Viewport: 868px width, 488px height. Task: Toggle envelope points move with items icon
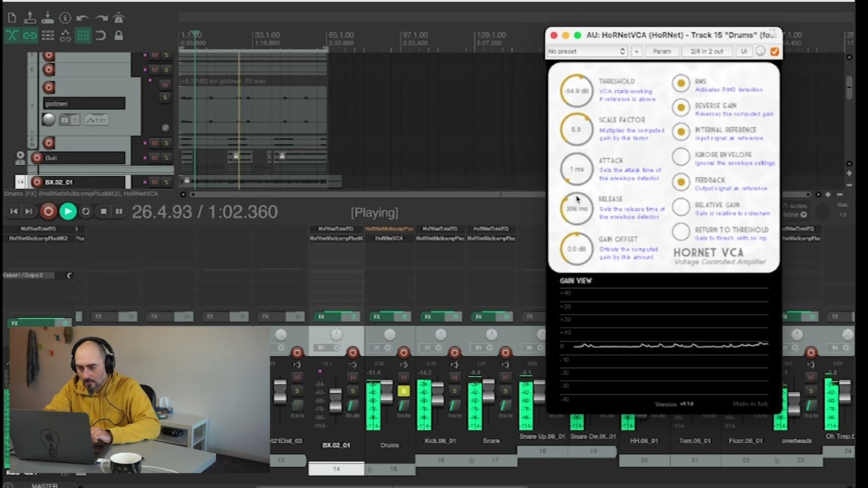[65, 35]
